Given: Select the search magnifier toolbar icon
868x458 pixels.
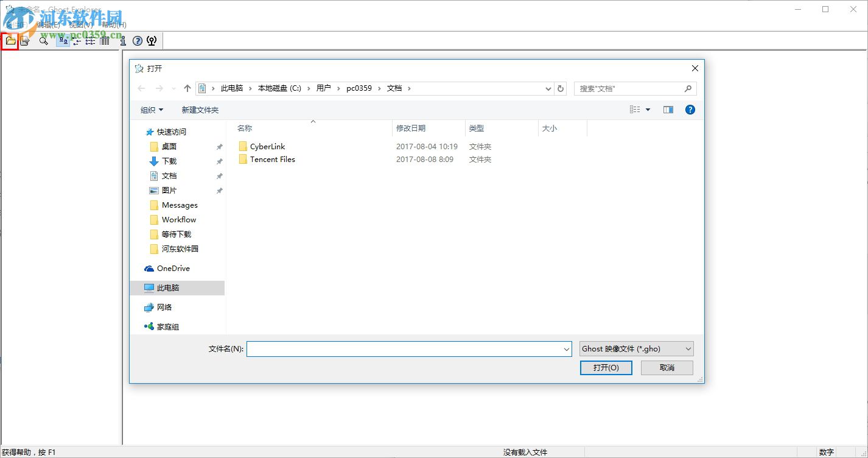Looking at the screenshot, I should click(x=43, y=41).
